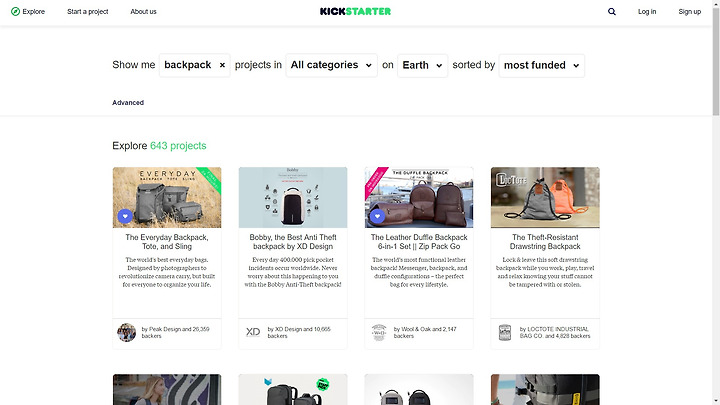The image size is (720, 405).
Task: Open the most funded sort dropdown
Action: point(541,65)
